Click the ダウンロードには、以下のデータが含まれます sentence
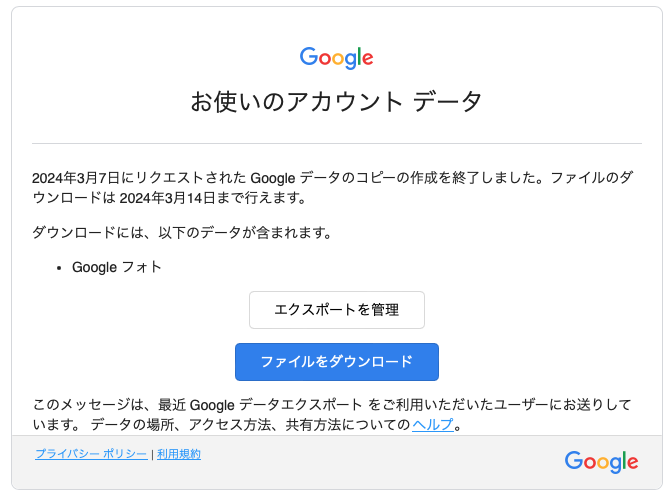The width and height of the screenshot is (668, 497). coord(182,233)
